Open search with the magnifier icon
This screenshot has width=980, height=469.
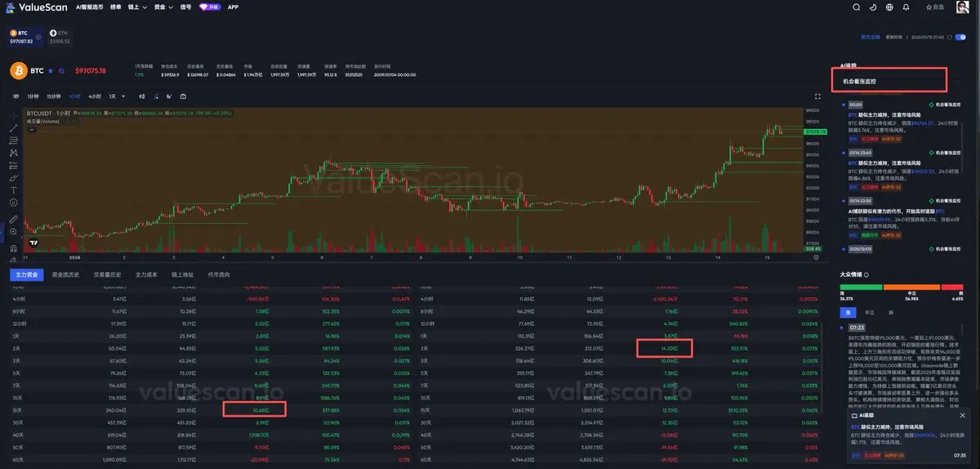[856, 7]
